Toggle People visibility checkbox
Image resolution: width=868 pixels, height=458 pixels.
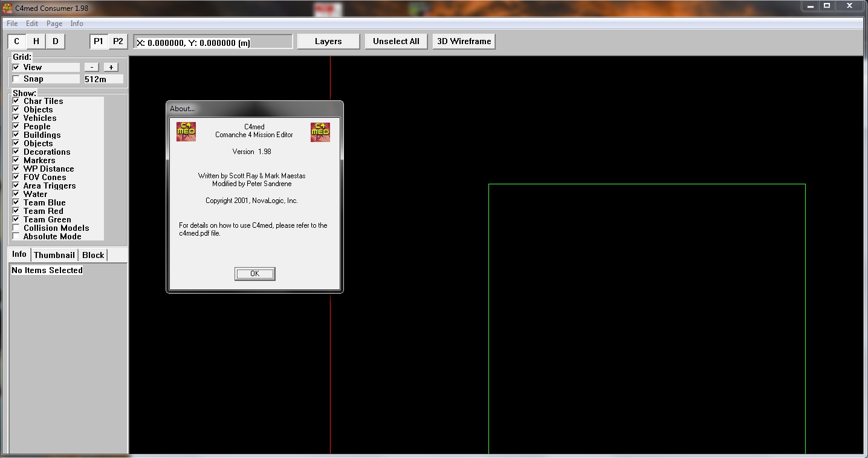(16, 126)
